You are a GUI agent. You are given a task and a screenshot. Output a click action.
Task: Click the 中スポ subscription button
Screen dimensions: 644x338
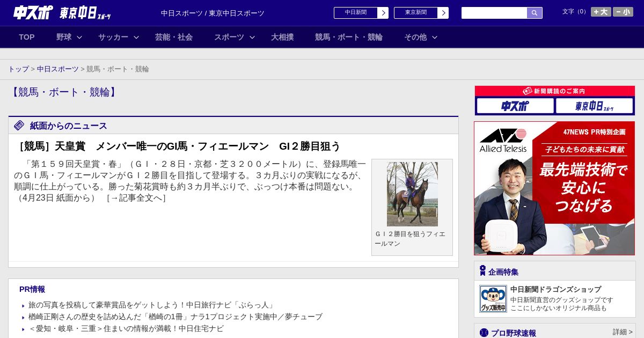pos(515,106)
